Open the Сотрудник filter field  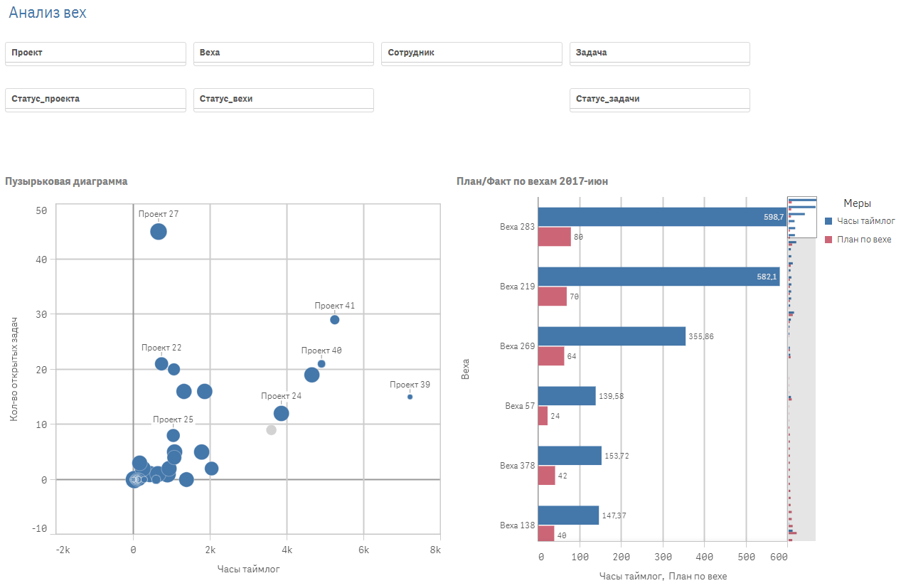(x=471, y=53)
